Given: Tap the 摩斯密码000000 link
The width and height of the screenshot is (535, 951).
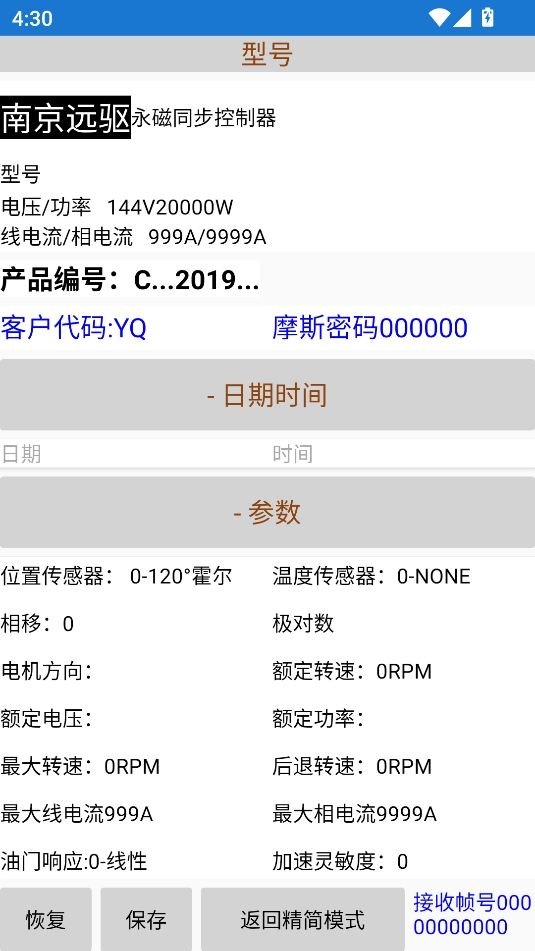Looking at the screenshot, I should pyautogui.click(x=370, y=328).
